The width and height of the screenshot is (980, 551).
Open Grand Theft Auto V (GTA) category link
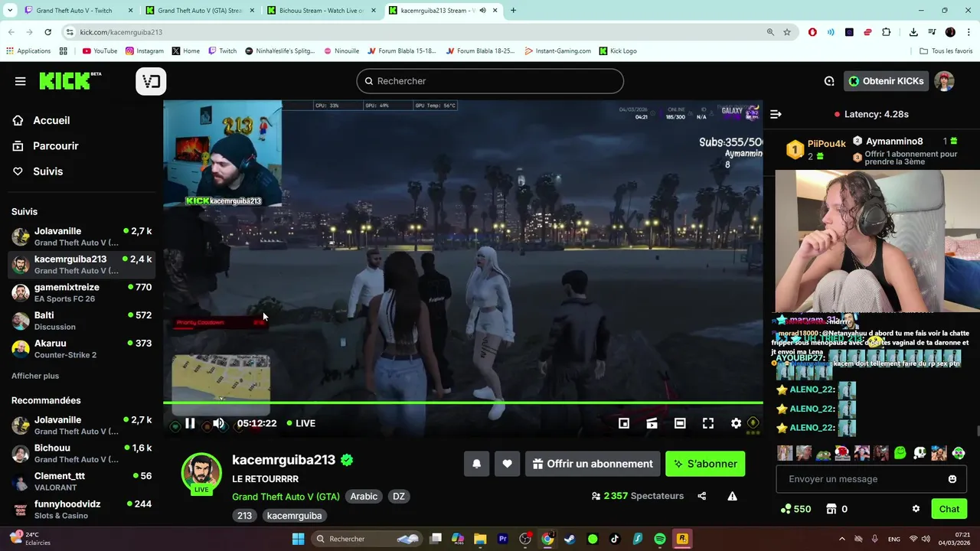pos(286,496)
